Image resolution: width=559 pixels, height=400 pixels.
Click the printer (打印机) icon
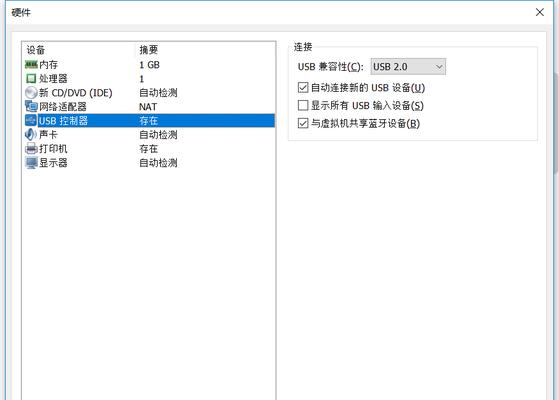[x=31, y=148]
